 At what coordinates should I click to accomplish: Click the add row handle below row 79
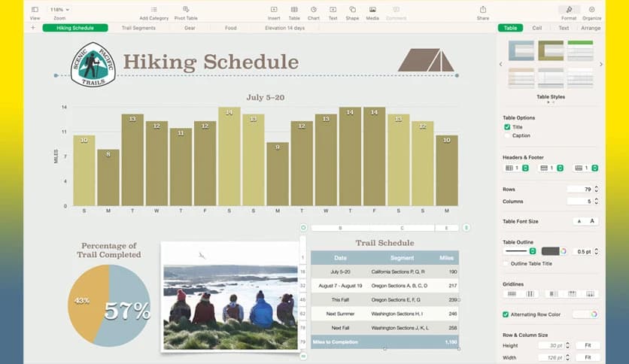tap(303, 356)
